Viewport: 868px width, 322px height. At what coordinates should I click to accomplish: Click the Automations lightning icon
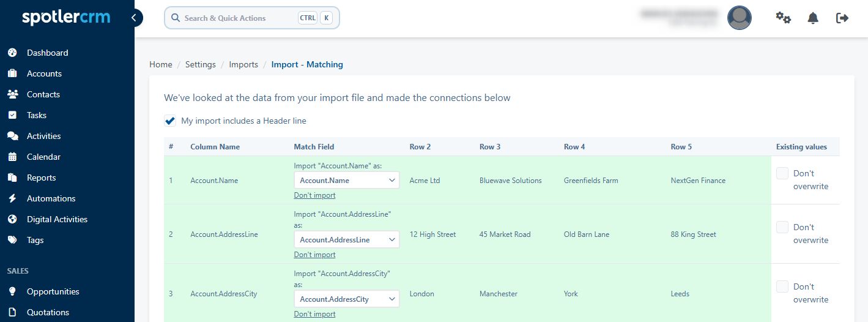(12, 198)
